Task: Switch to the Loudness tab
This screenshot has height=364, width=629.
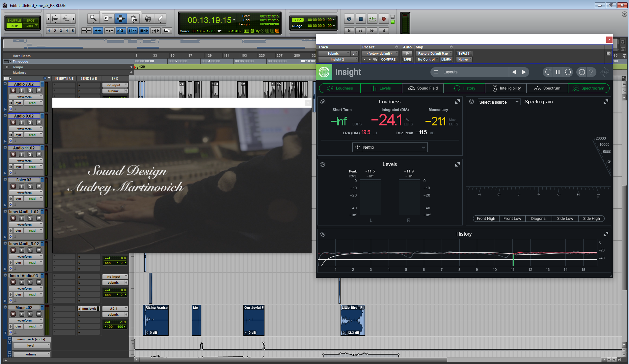Action: 340,88
